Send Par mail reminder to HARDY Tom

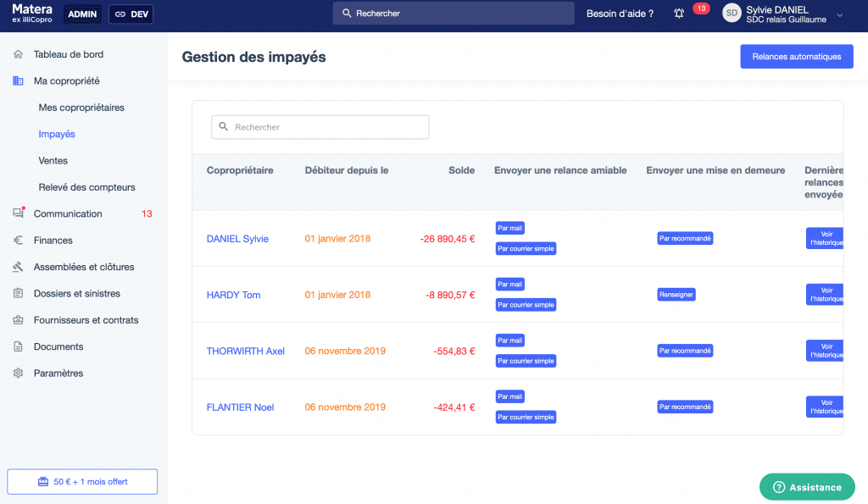pos(510,285)
